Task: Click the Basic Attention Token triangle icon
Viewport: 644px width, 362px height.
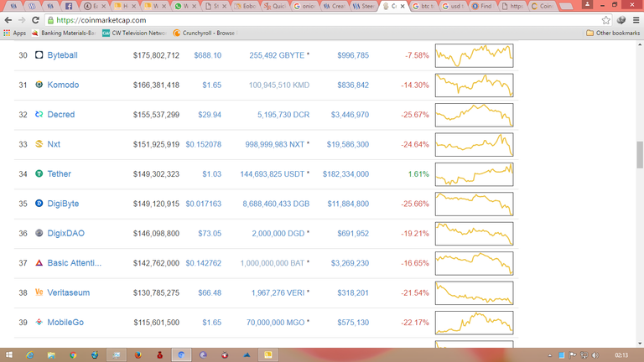Action: point(39,262)
